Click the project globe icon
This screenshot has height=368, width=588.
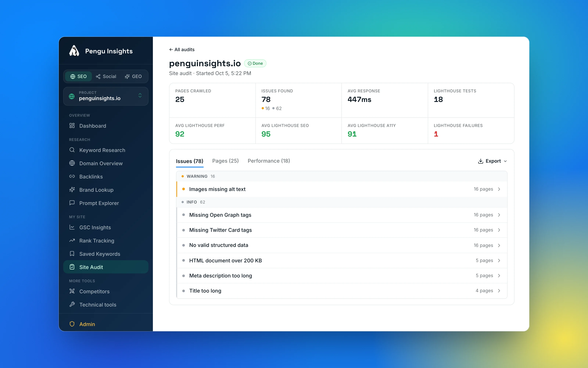click(72, 96)
